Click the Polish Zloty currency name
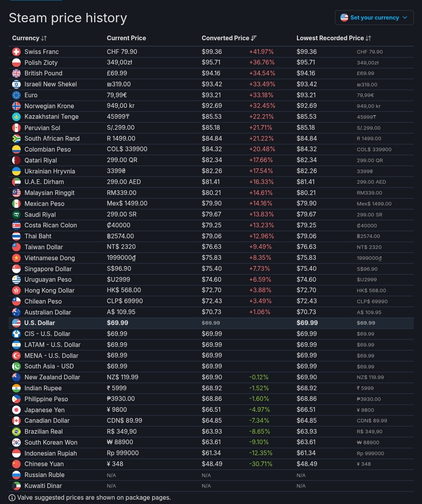Viewport: 422px width, 504px height. point(41,63)
